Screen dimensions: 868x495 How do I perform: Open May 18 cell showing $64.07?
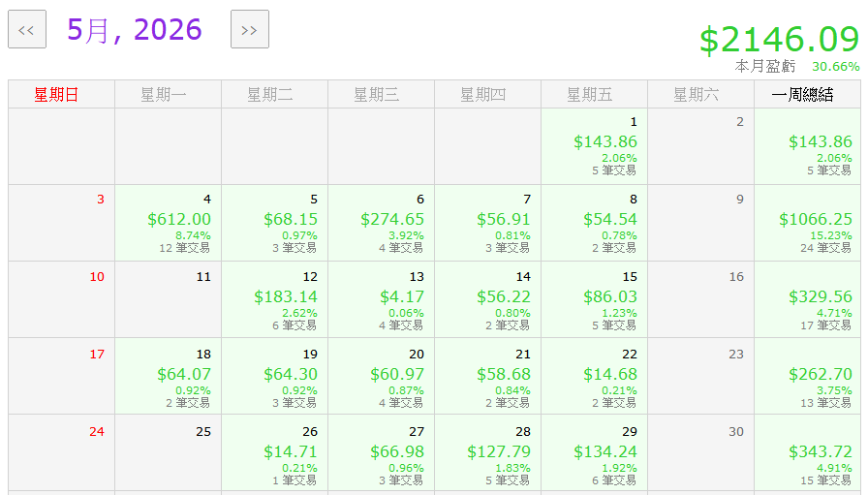coord(168,378)
